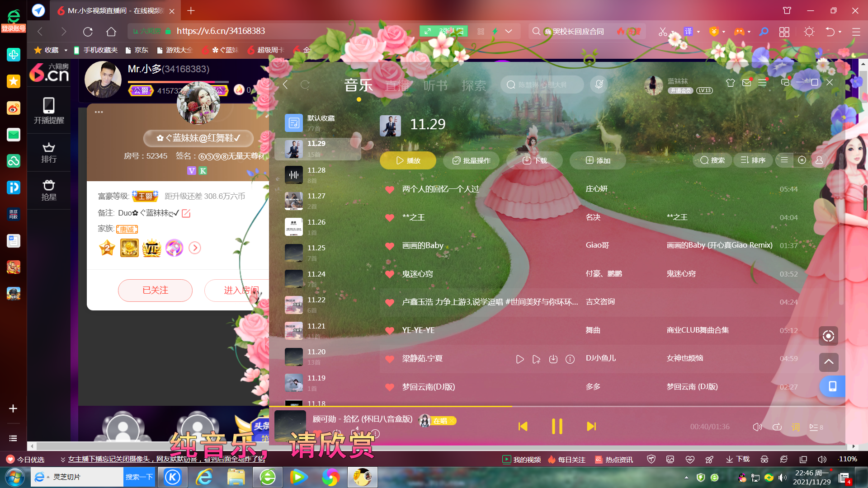
Task: Open 开播提醒 in 6.cn sidebar
Action: coord(49,111)
